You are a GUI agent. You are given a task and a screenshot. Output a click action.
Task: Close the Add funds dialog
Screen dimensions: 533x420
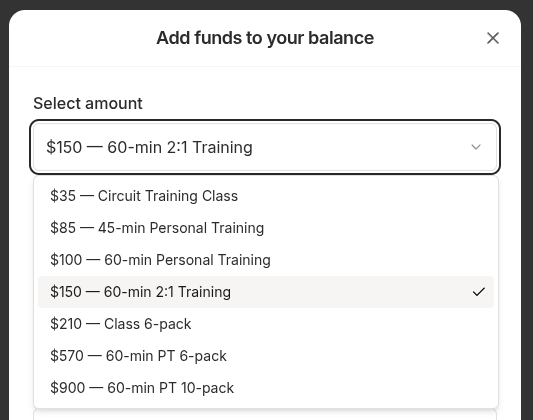[493, 38]
